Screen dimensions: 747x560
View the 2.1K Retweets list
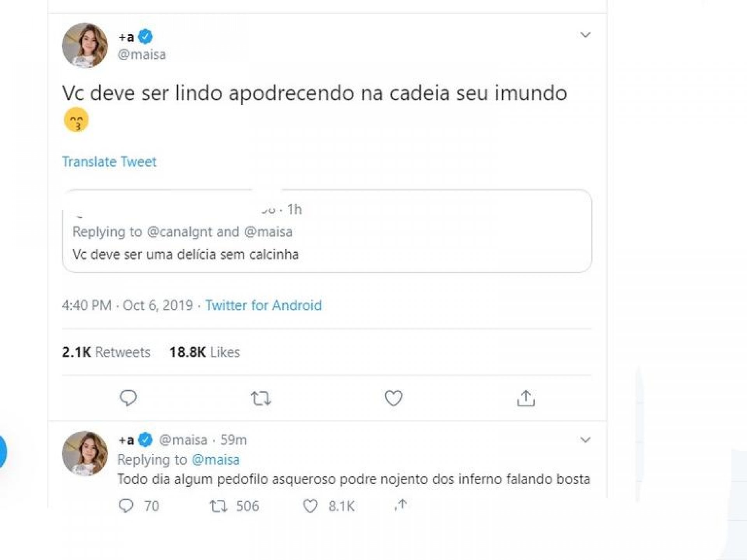pos(106,352)
